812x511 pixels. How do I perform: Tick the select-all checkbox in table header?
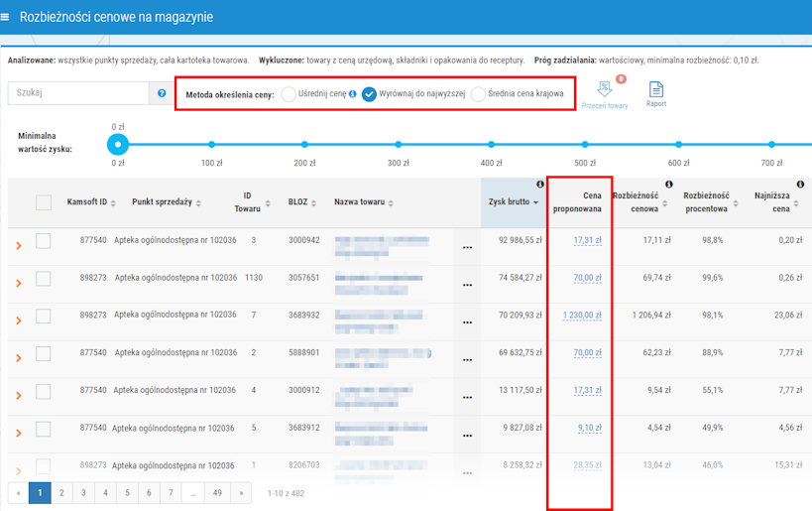click(44, 202)
